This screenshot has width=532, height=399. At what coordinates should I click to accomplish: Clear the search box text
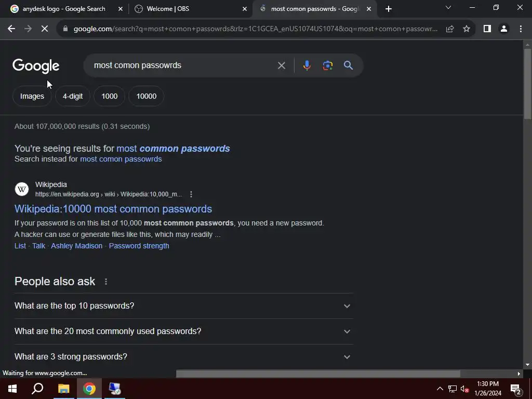click(282, 65)
